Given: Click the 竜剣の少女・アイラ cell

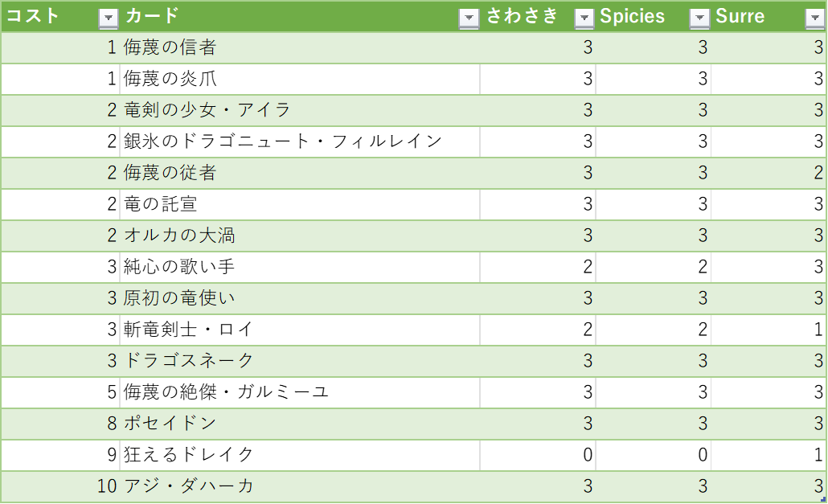Looking at the screenshot, I should coord(300,110).
